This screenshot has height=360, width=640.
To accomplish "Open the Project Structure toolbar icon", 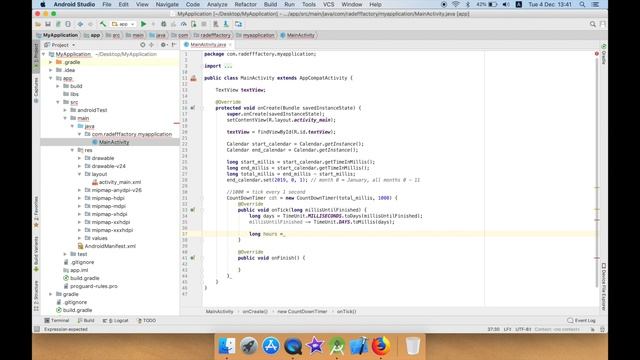I will [x=238, y=24].
